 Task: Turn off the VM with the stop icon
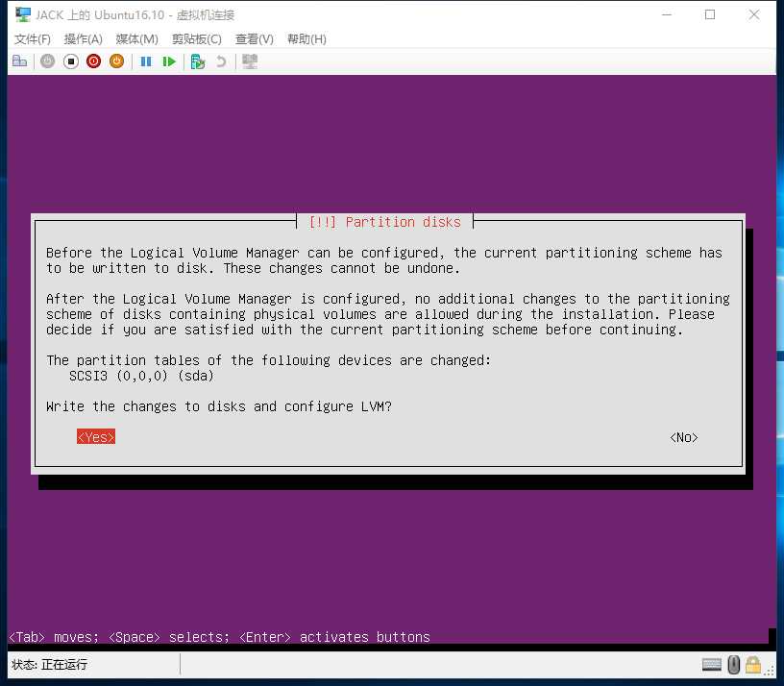(x=71, y=61)
